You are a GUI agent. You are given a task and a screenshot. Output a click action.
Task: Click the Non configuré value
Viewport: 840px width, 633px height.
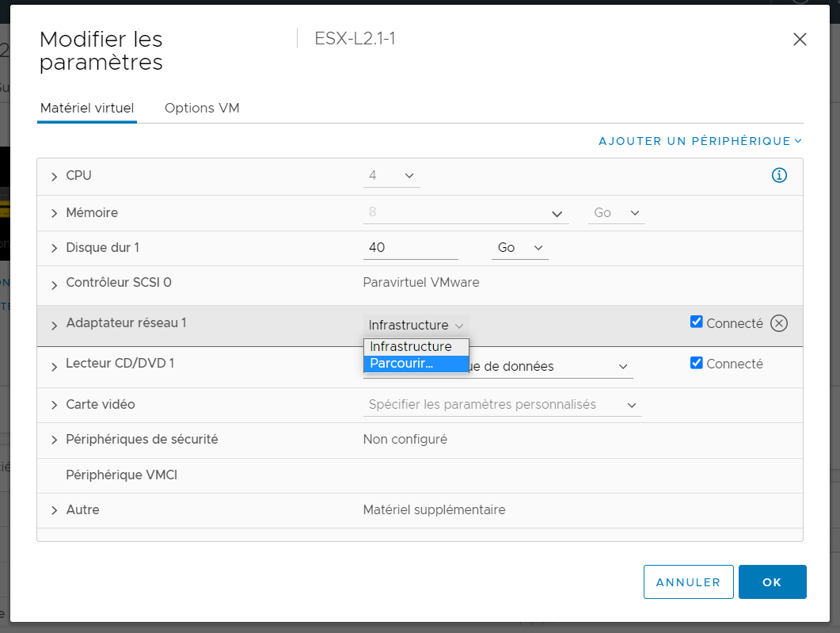pyautogui.click(x=405, y=440)
